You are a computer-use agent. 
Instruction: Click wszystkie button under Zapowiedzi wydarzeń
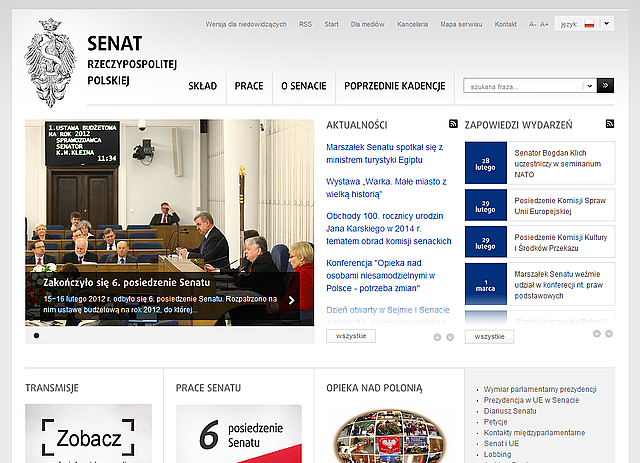pyautogui.click(x=489, y=336)
